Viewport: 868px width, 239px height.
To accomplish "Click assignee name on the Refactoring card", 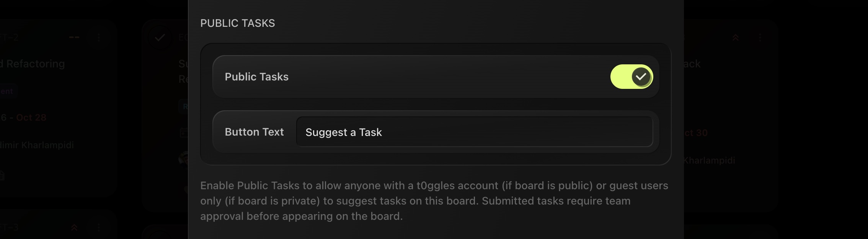I will pyautogui.click(x=37, y=145).
